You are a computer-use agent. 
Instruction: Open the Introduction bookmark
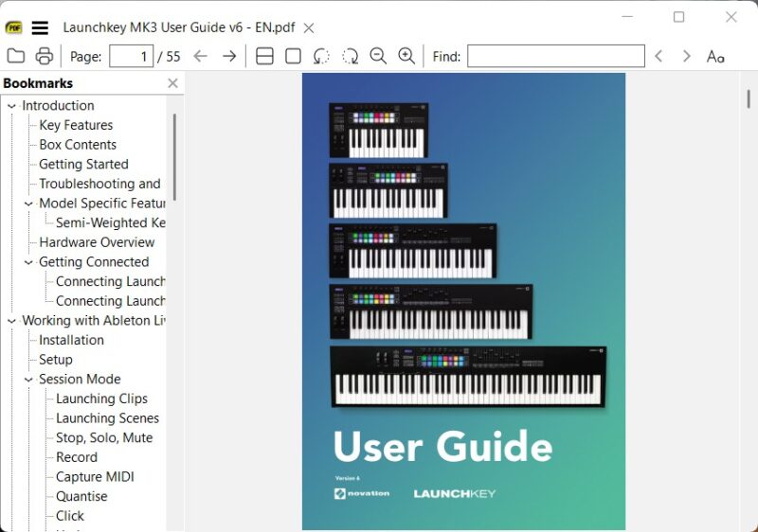(58, 106)
